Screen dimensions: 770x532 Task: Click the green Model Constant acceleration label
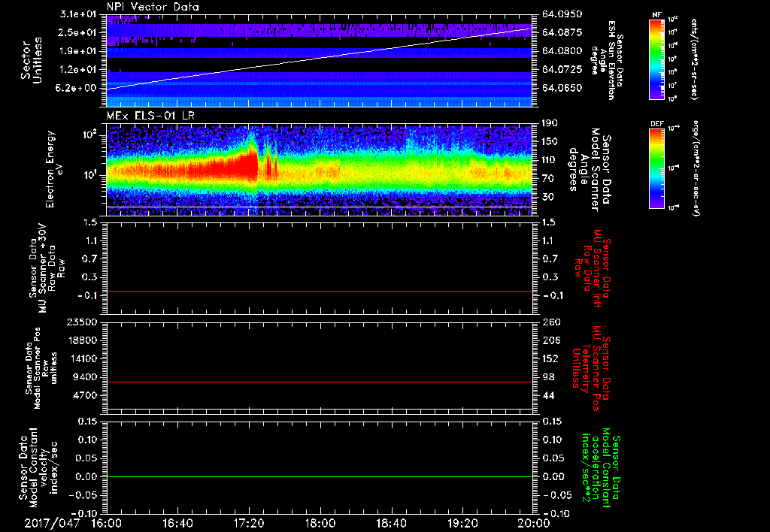(x=601, y=469)
